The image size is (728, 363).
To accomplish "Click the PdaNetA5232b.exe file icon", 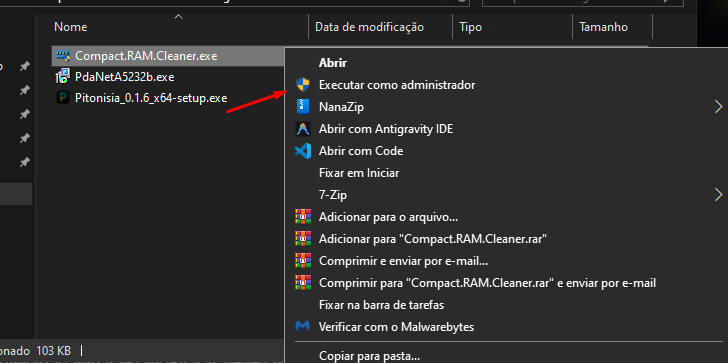I will (62, 77).
